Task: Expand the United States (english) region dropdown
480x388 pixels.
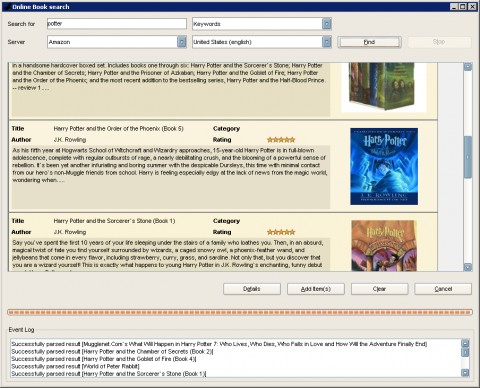Action: (x=327, y=42)
